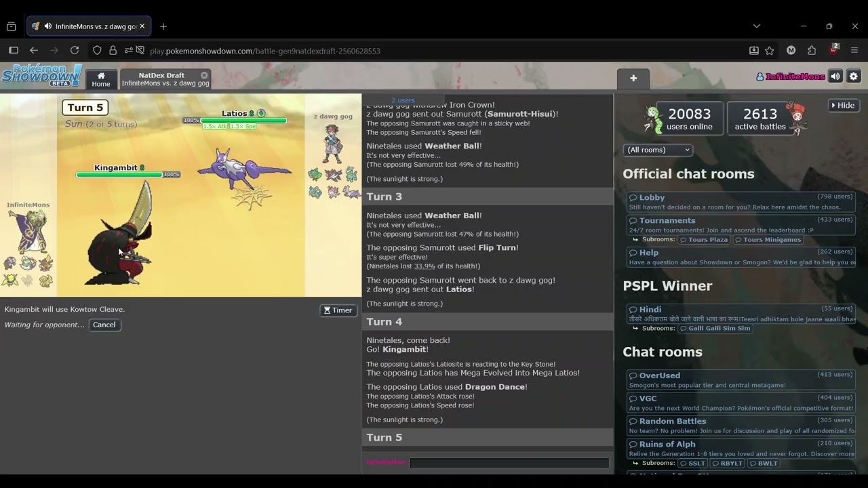This screenshot has height=488, width=868.
Task: Open Firefox tab list view icon
Action: pos(12,26)
